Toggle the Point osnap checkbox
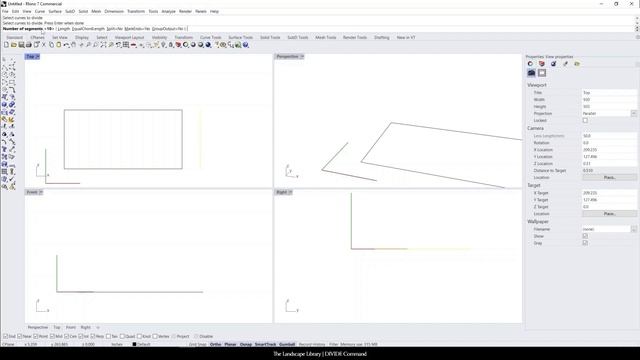The height and width of the screenshot is (360, 640). click(36, 336)
